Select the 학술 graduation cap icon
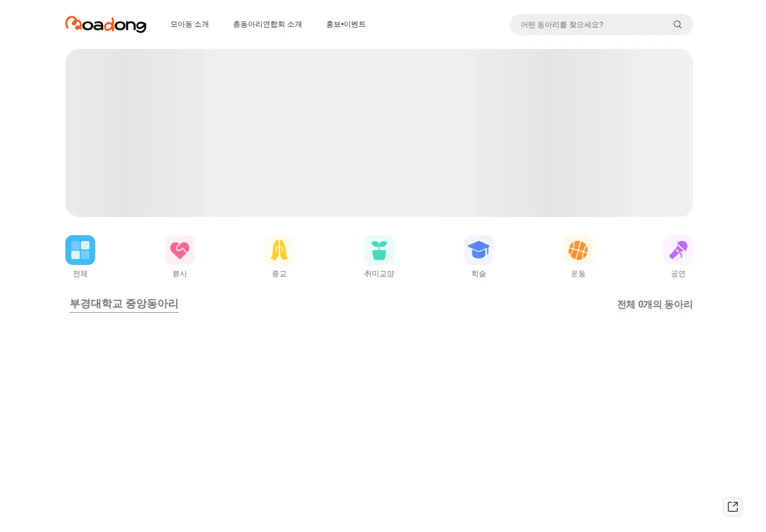 click(479, 250)
